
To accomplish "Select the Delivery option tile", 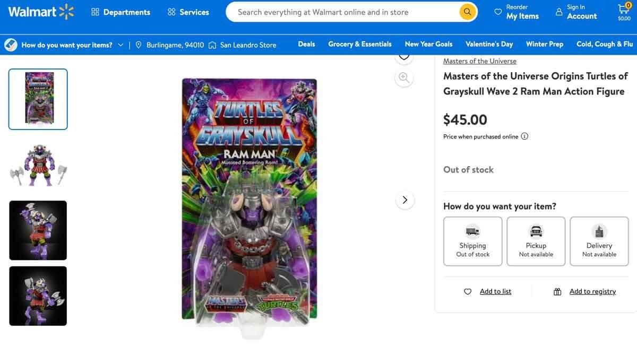I will tap(599, 241).
